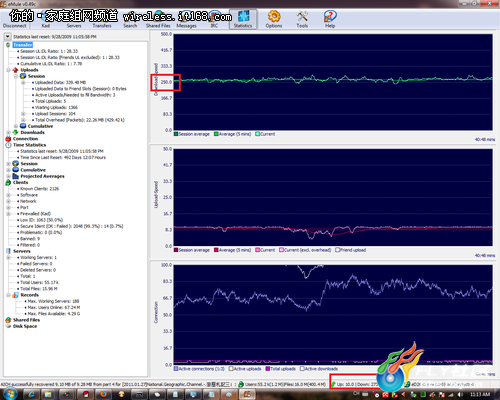
Task: Open Firefox from the taskbar
Action: [103, 394]
